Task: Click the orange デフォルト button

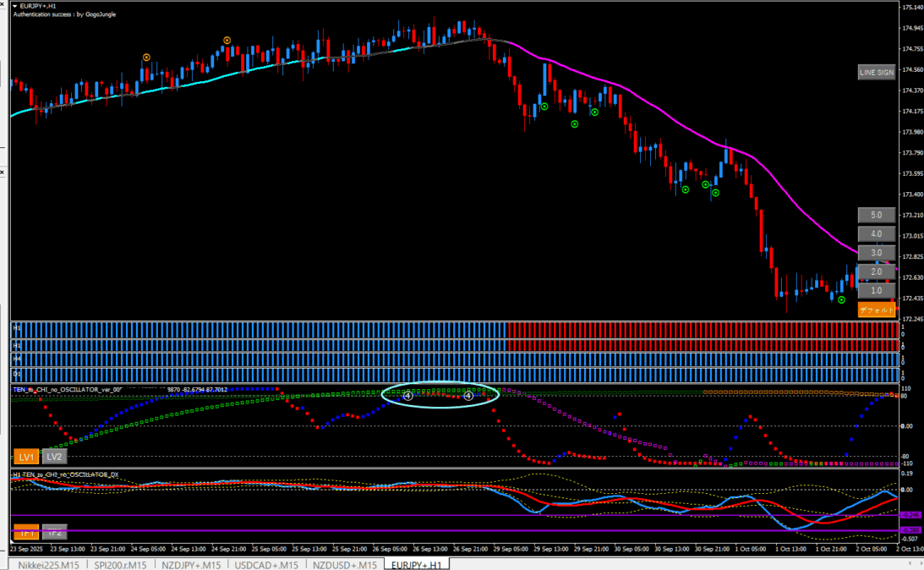Action: [876, 310]
